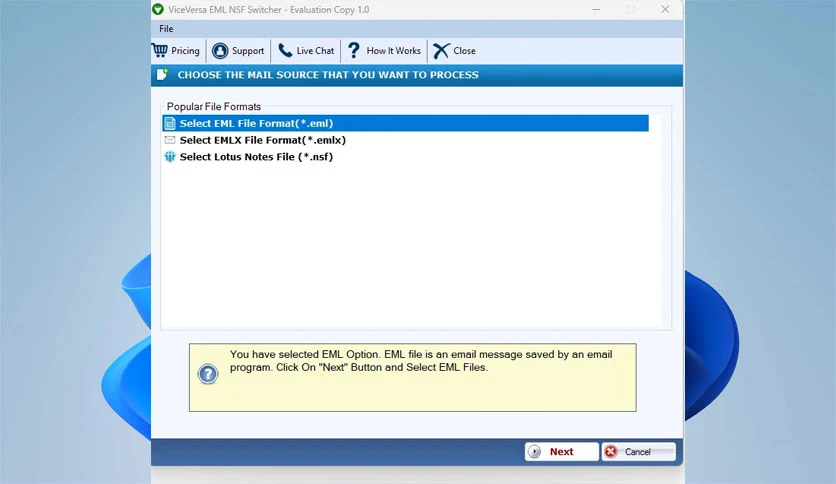Image resolution: width=836 pixels, height=484 pixels.
Task: Click the Lotus Notes file icon
Action: (x=170, y=157)
